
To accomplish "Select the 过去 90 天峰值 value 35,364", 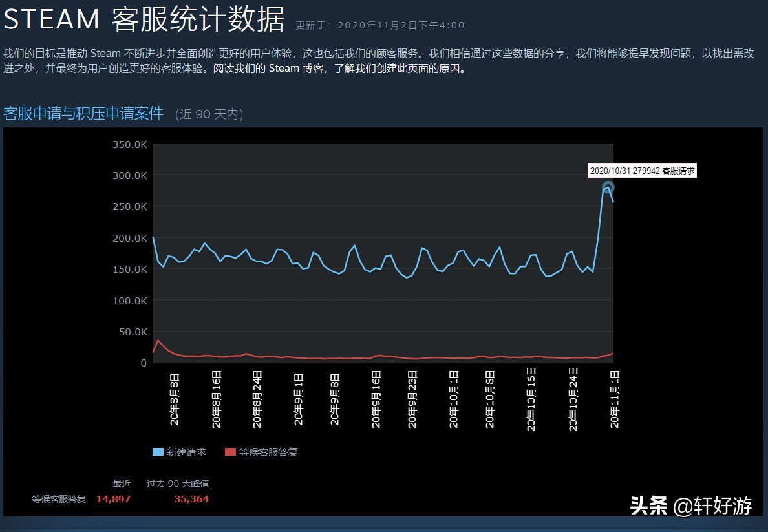I will click(x=191, y=498).
